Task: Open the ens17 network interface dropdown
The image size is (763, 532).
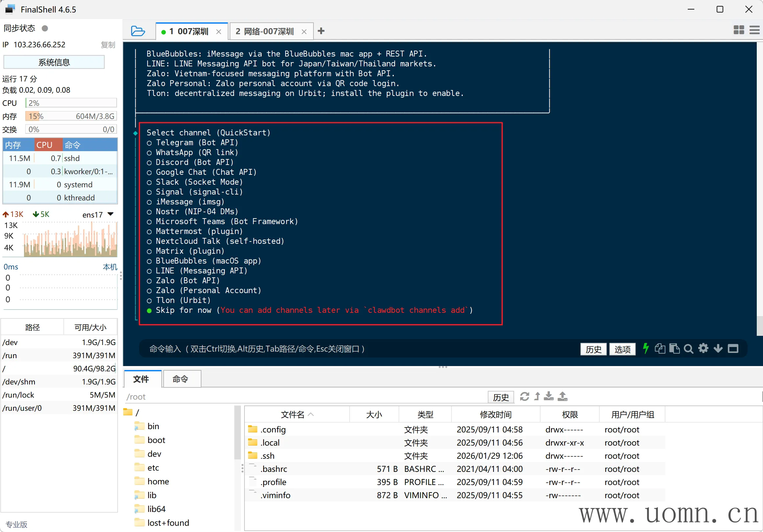Action: pyautogui.click(x=111, y=214)
